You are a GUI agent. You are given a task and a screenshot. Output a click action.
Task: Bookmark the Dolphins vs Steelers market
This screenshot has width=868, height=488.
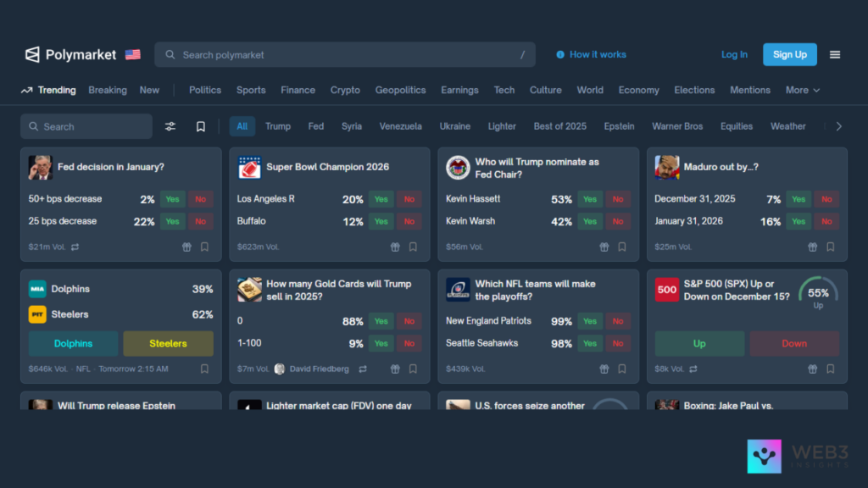click(x=204, y=369)
